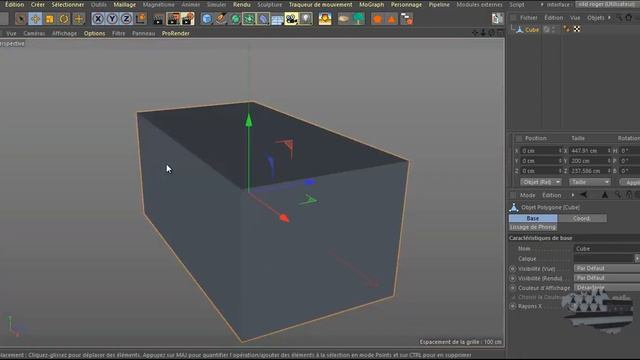Open the Sélectionner menu
The width and height of the screenshot is (640, 360).
coord(68,4)
